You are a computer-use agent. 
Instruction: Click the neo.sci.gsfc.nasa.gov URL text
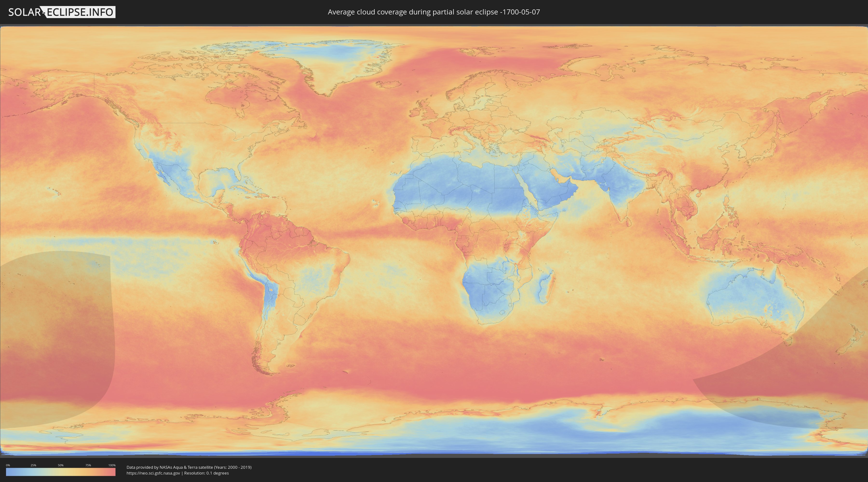pos(153,473)
